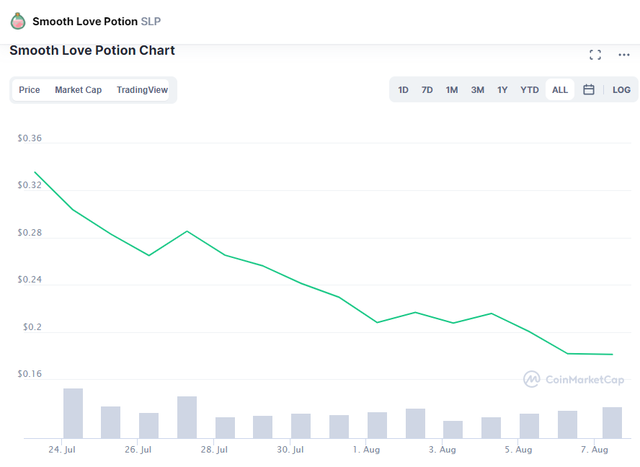The height and width of the screenshot is (467, 640).
Task: Click the 3. Aug date label
Action: (x=442, y=449)
